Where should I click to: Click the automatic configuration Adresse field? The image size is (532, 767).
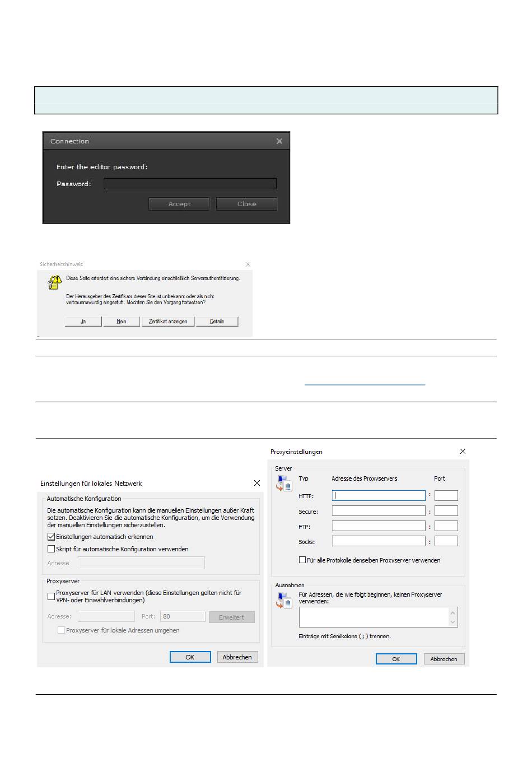coord(141,563)
